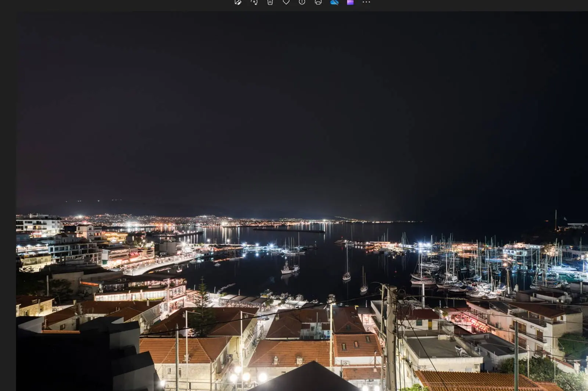Click the OneDrive cloud icon
This screenshot has height=391, width=588.
click(334, 2)
